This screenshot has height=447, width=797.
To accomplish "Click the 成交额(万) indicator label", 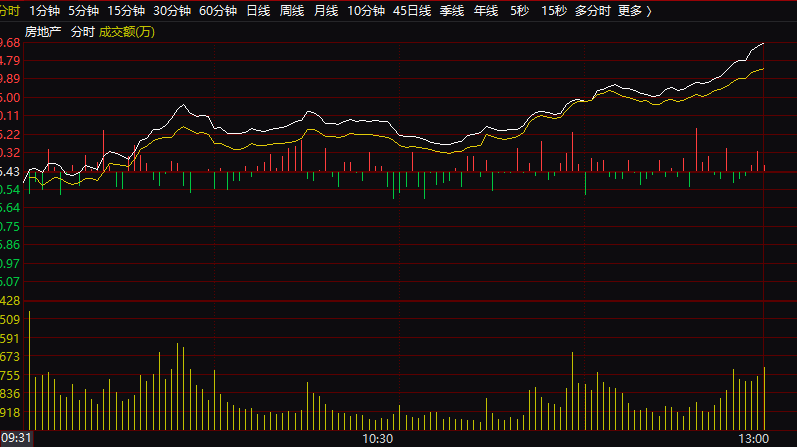I will pos(127,32).
